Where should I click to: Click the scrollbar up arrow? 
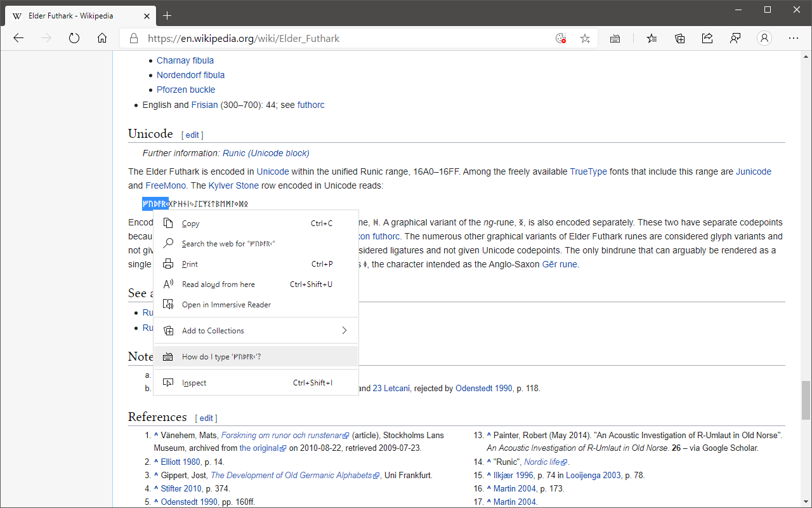[806, 57]
